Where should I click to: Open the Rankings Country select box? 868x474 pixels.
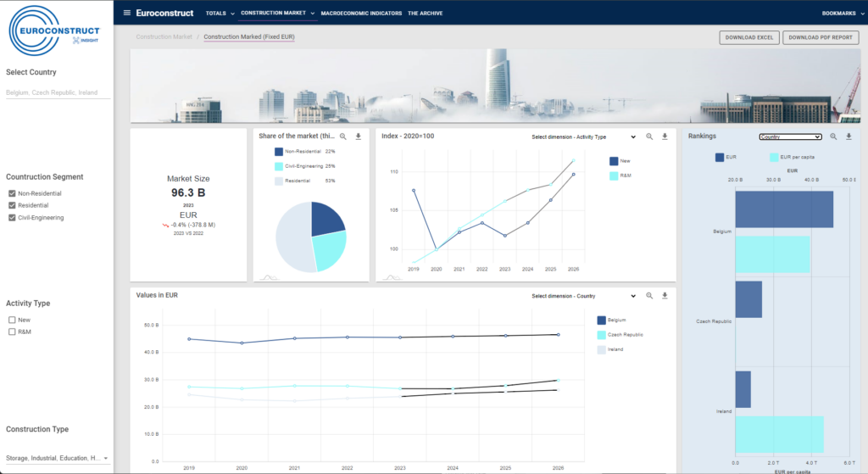[790, 137]
